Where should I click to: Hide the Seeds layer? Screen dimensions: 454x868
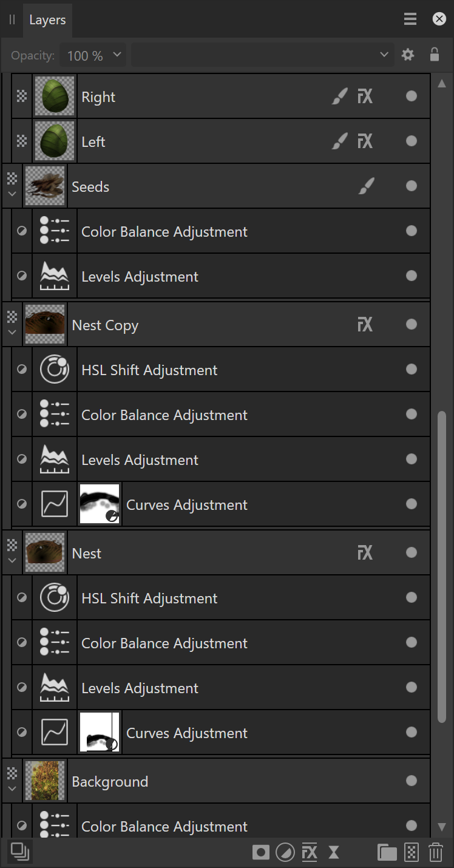point(412,186)
